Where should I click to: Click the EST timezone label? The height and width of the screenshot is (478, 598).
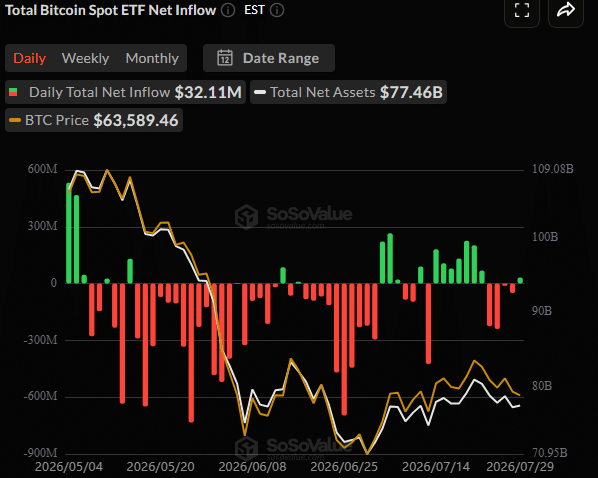click(254, 10)
